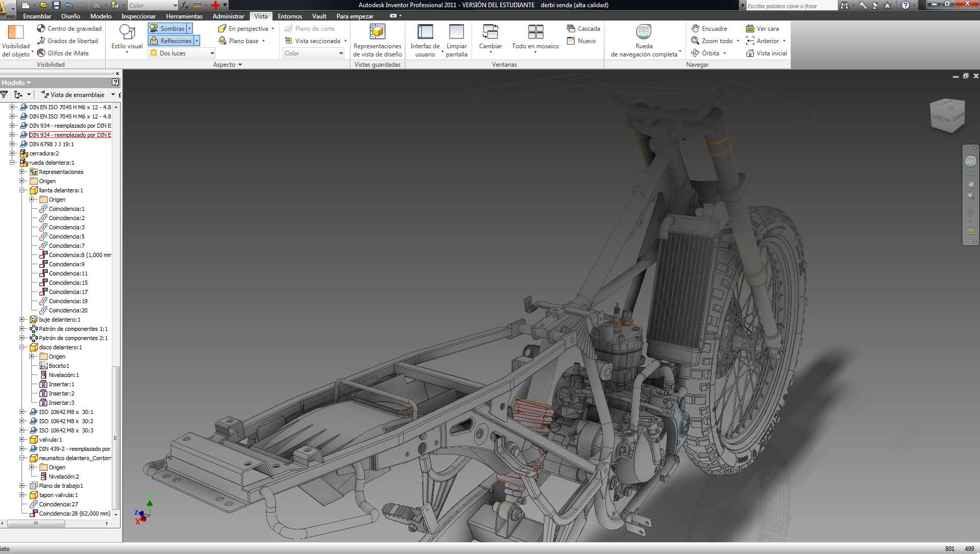Open the Herramientas ribbon tab

[184, 16]
